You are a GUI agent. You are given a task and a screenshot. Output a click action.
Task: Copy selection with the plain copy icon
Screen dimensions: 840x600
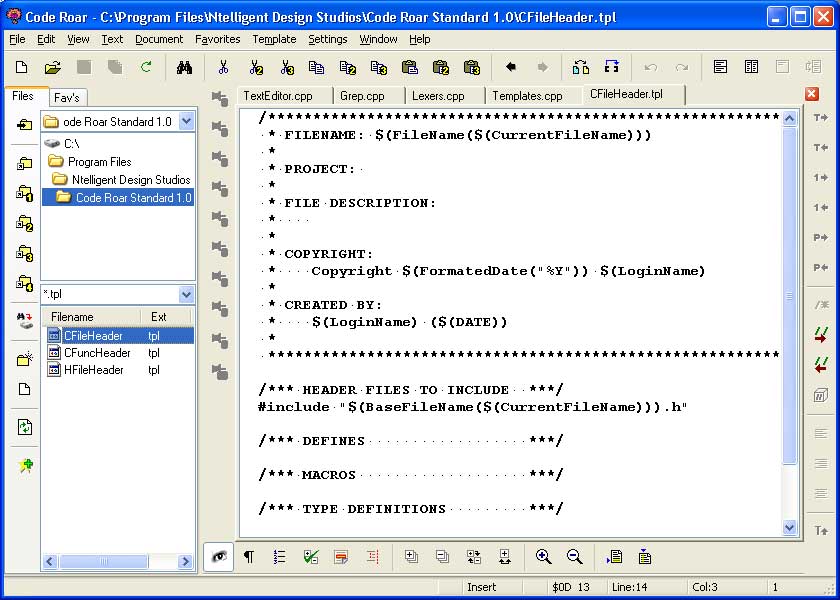click(317, 68)
